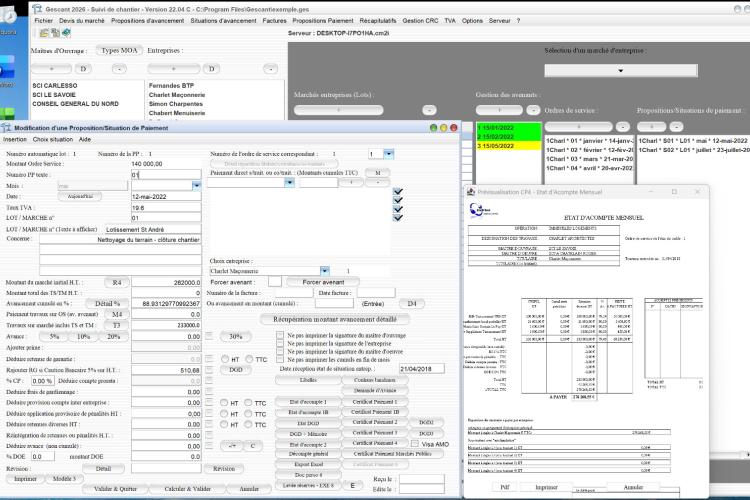The width and height of the screenshot is (750, 500).
Task: Select order '1Charl * 03 * mars' row
Action: [589, 159]
